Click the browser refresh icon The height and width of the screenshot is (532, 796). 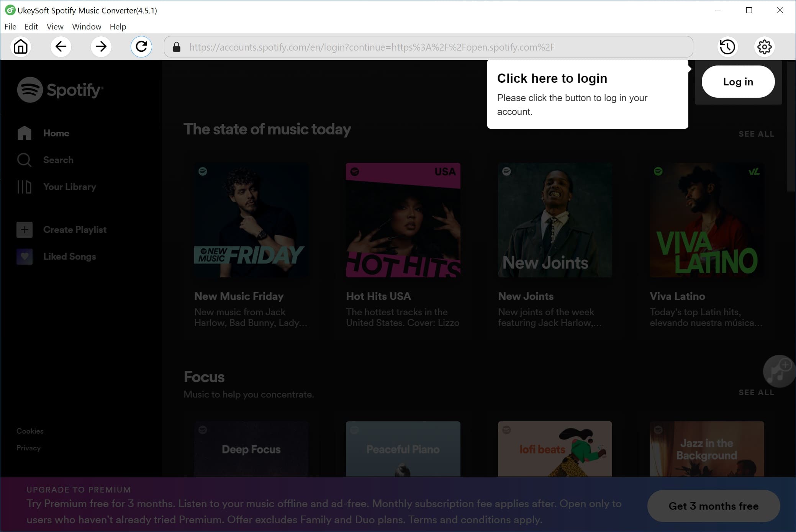[142, 46]
